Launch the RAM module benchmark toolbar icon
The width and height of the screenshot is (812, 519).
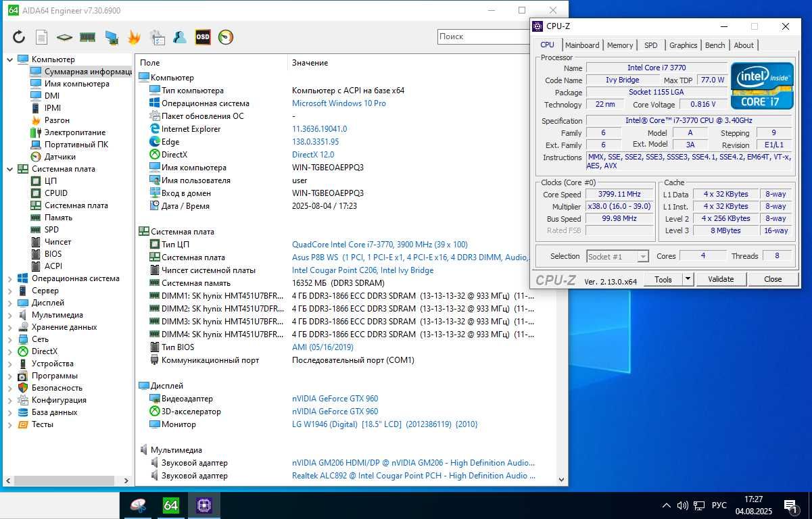(87, 37)
